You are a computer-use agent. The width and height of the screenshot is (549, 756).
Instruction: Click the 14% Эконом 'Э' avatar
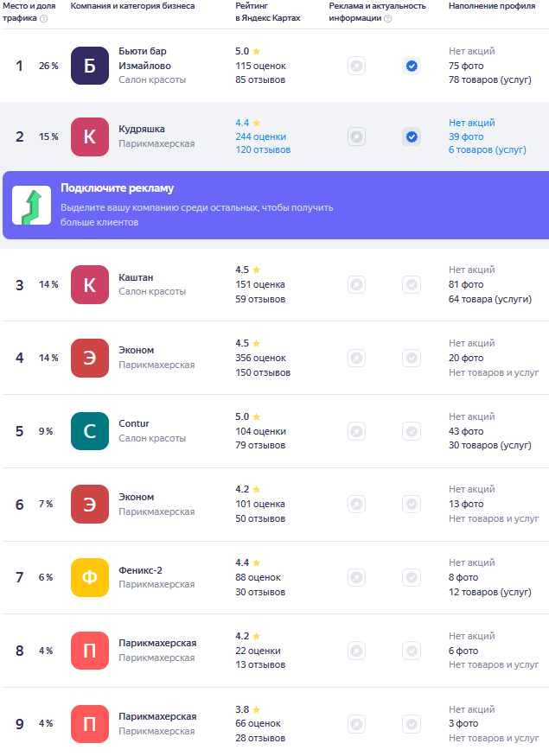click(x=90, y=358)
